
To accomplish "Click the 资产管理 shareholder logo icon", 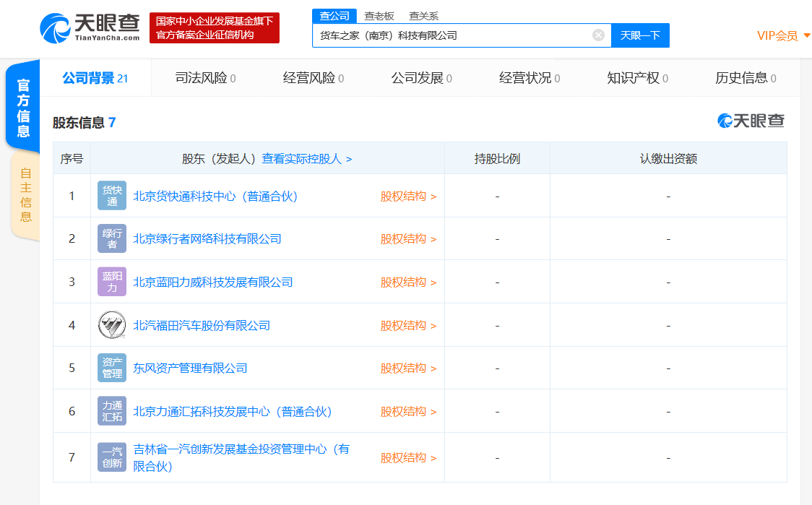I will coord(112,368).
